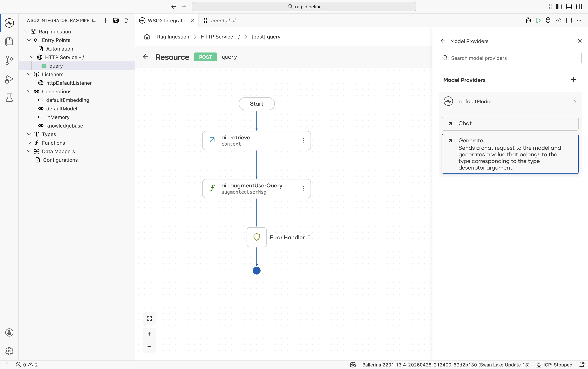Show source code view icon
Viewport: 588px width, 369px height.
click(559, 20)
